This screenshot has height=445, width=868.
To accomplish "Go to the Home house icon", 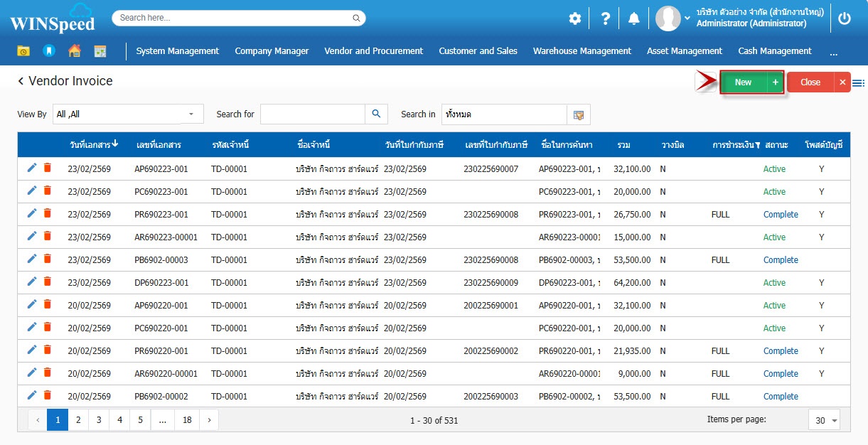I will [x=74, y=51].
